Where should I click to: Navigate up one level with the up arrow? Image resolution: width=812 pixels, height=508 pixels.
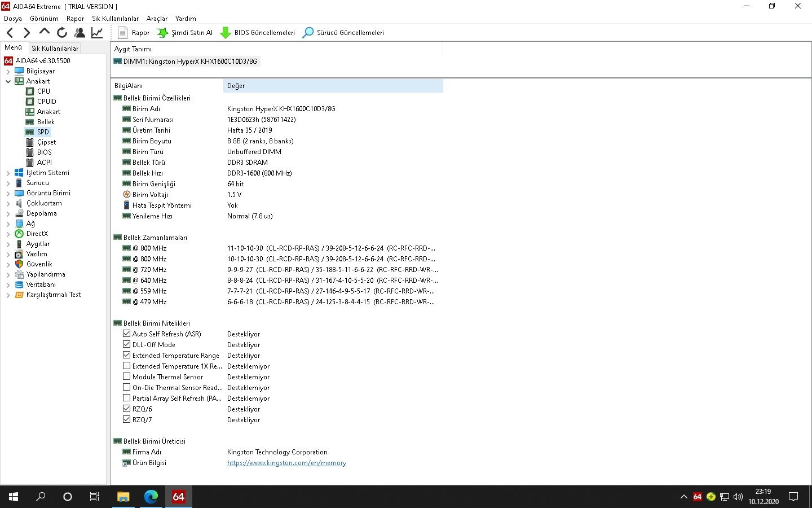click(x=45, y=32)
